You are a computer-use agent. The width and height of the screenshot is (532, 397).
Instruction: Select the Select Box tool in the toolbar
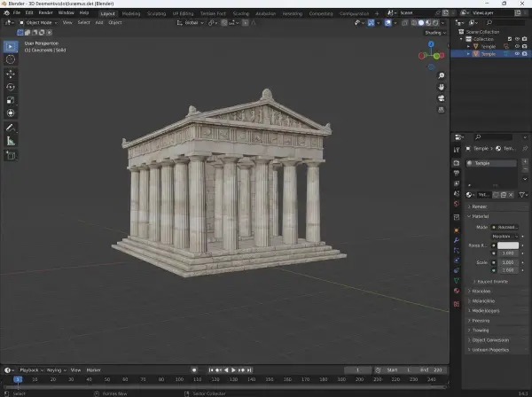click(11, 46)
